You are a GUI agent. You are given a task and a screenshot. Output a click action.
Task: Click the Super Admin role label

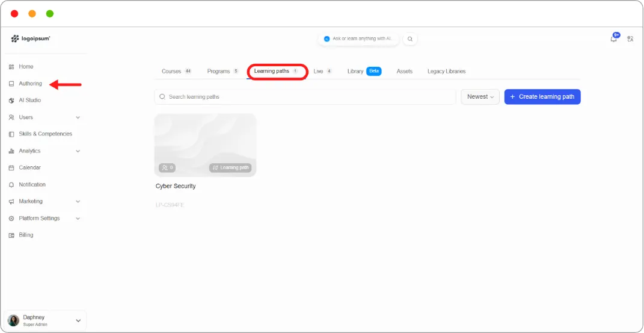(x=35, y=325)
